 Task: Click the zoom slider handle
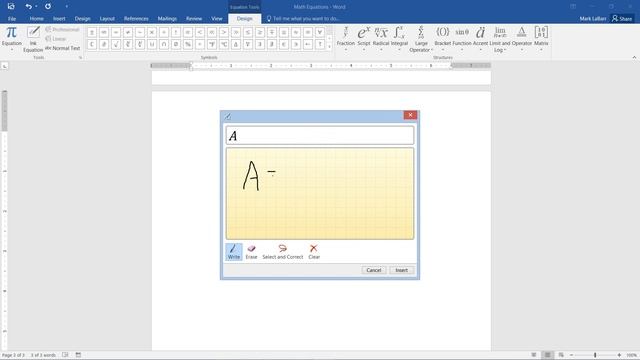595,355
